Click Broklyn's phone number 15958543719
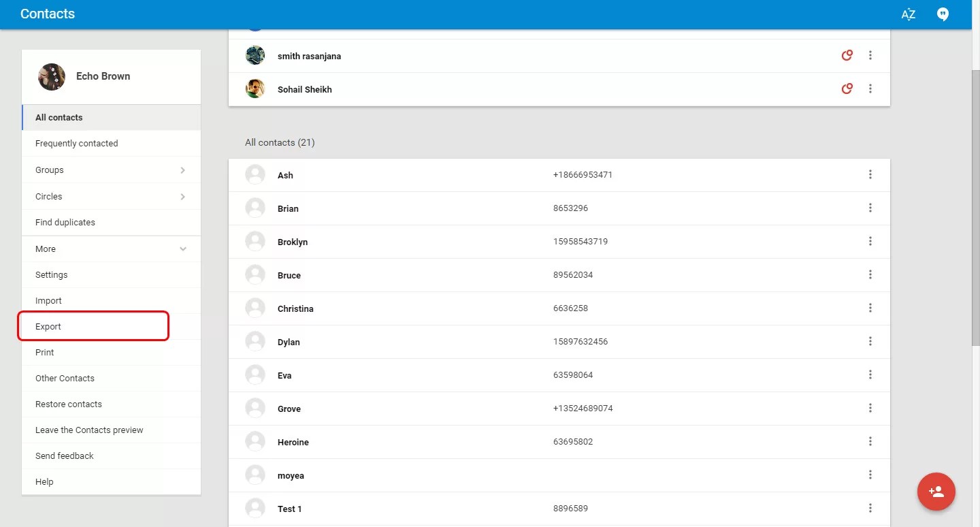This screenshot has height=527, width=980. click(x=581, y=242)
